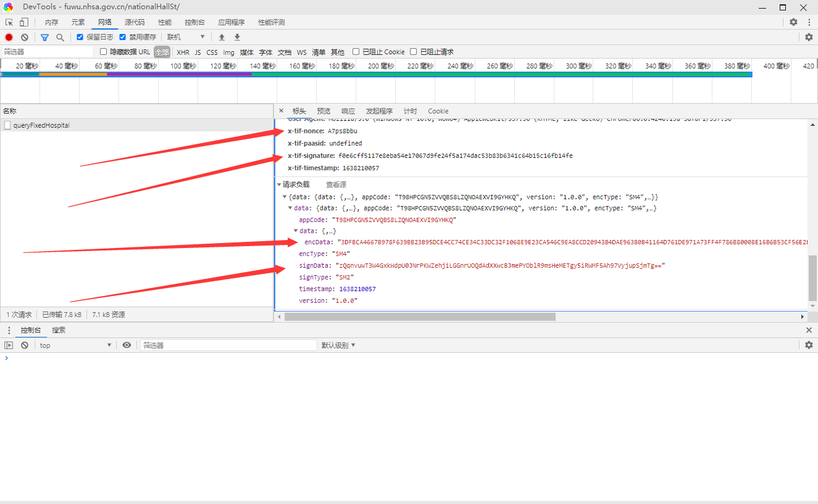Open the Initiator tab of request

[x=379, y=111]
